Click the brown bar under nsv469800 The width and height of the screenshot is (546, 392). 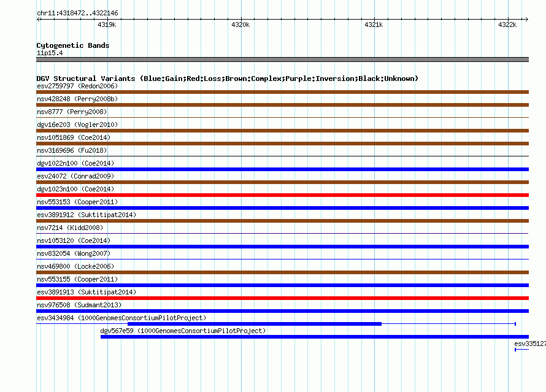tap(282, 272)
